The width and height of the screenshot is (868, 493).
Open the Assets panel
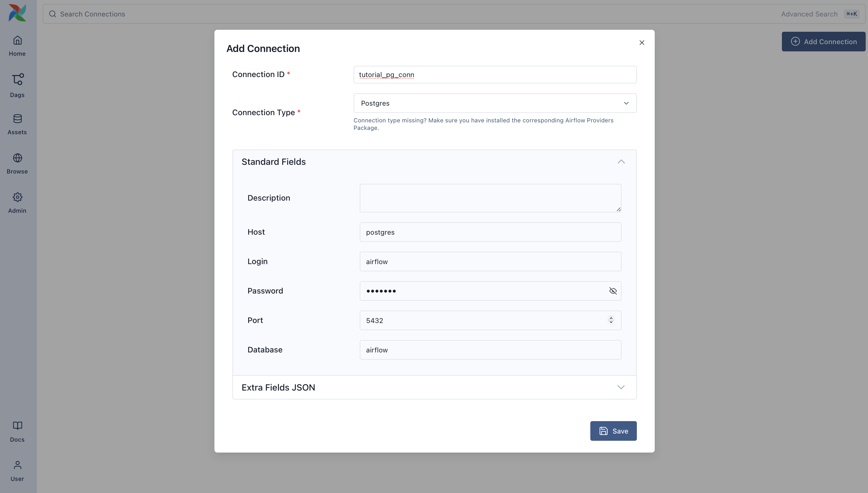tap(17, 123)
